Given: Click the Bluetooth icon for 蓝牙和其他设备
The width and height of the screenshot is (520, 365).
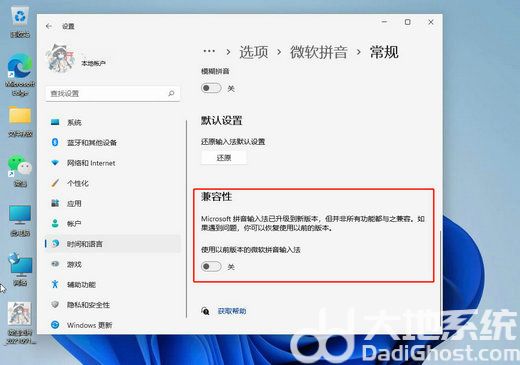Looking at the screenshot, I should tap(55, 142).
